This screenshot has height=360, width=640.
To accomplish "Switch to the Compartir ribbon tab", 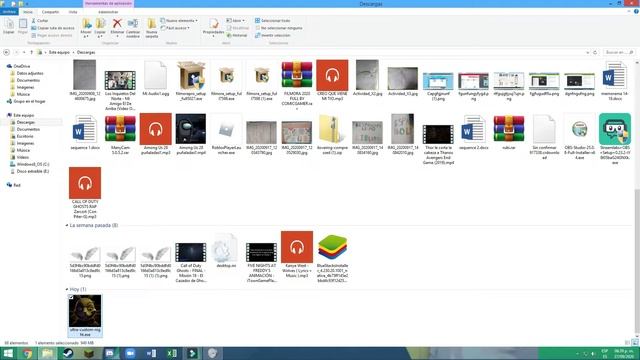I will click(x=50, y=12).
